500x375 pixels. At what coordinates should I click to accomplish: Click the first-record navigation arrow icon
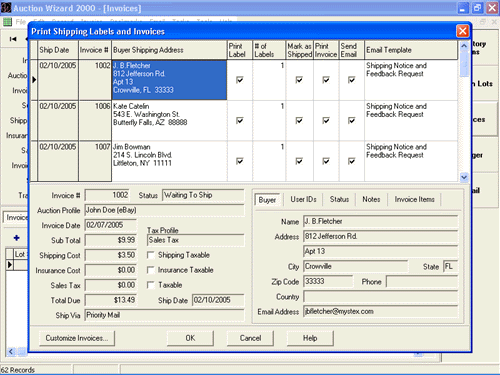coord(13,39)
